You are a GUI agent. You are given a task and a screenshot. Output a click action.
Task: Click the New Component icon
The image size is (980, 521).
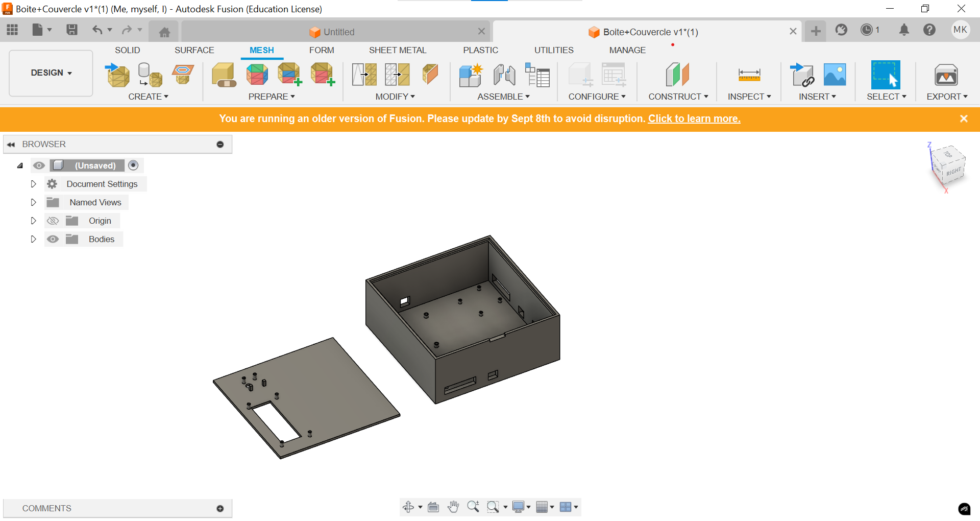tap(471, 75)
